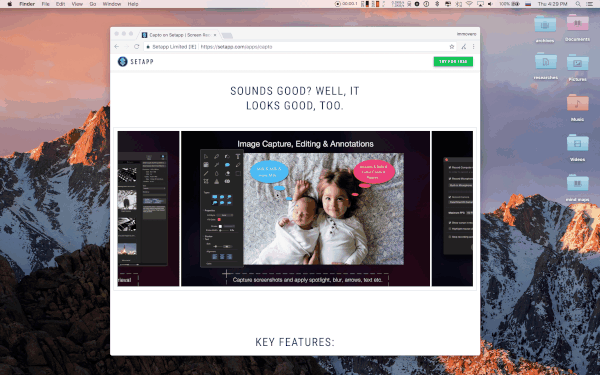
Task: Click the green Try for Free button
Action: (x=453, y=61)
